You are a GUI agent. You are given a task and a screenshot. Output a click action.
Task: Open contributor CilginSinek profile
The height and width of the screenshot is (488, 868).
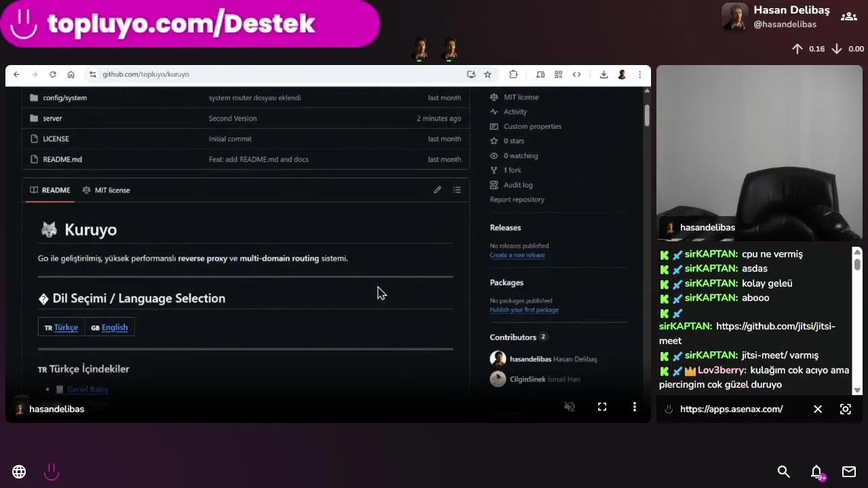[527, 379]
